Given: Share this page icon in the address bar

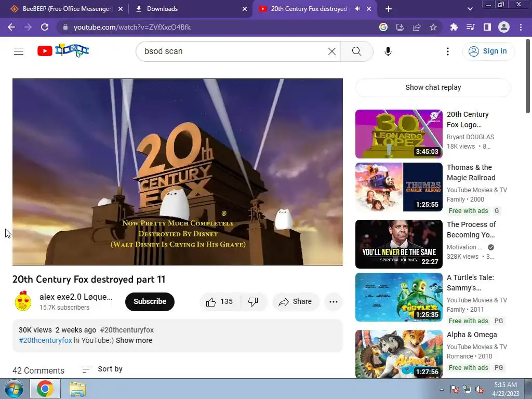Looking at the screenshot, I should click(416, 27).
